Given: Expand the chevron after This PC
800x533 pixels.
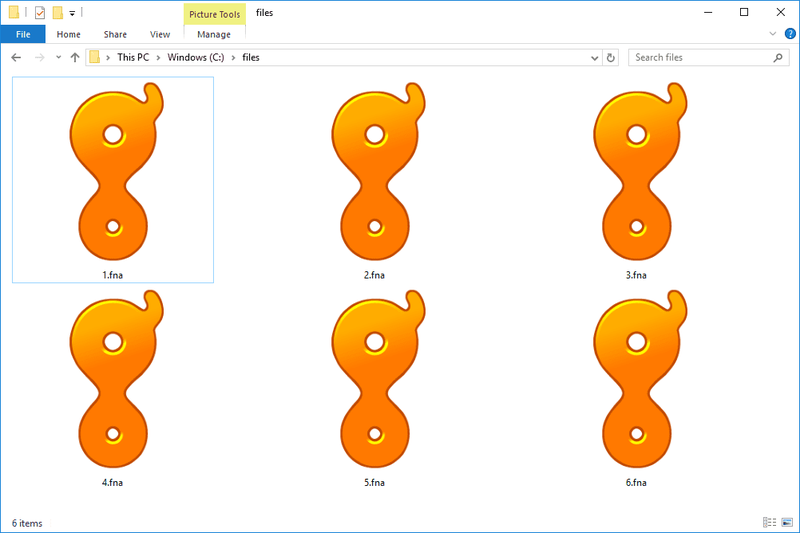Looking at the screenshot, I should click(158, 58).
